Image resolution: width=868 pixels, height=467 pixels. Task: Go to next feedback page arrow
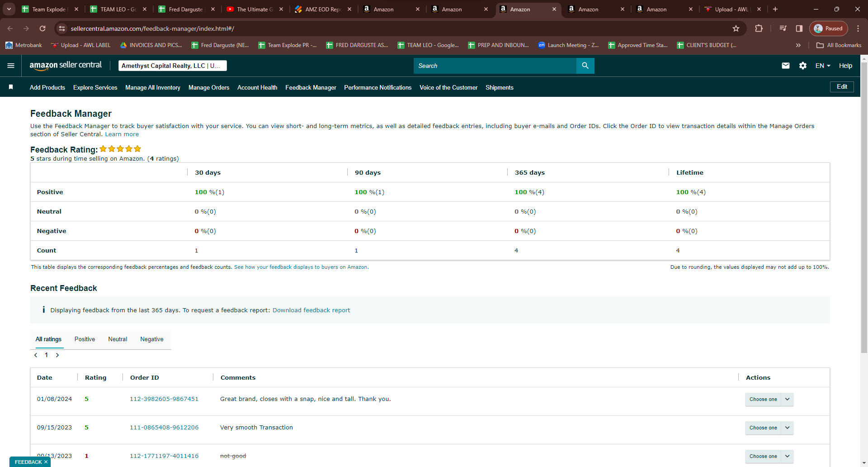pos(57,355)
